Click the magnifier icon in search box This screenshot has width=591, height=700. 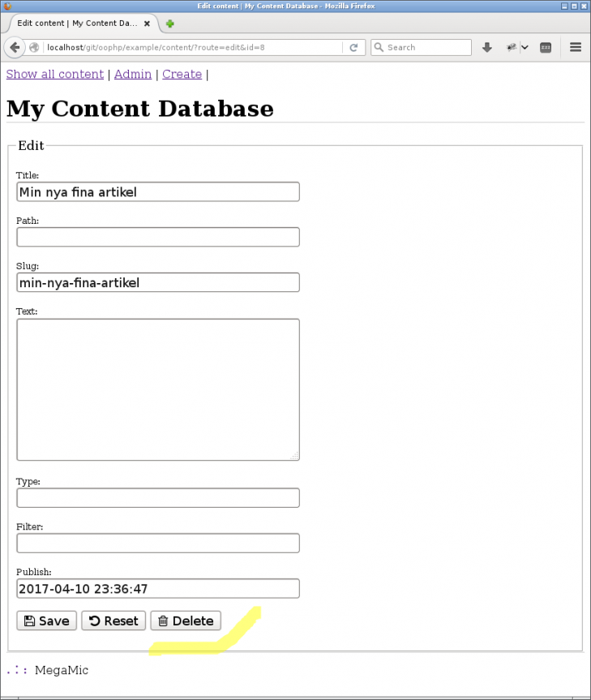pyautogui.click(x=379, y=47)
